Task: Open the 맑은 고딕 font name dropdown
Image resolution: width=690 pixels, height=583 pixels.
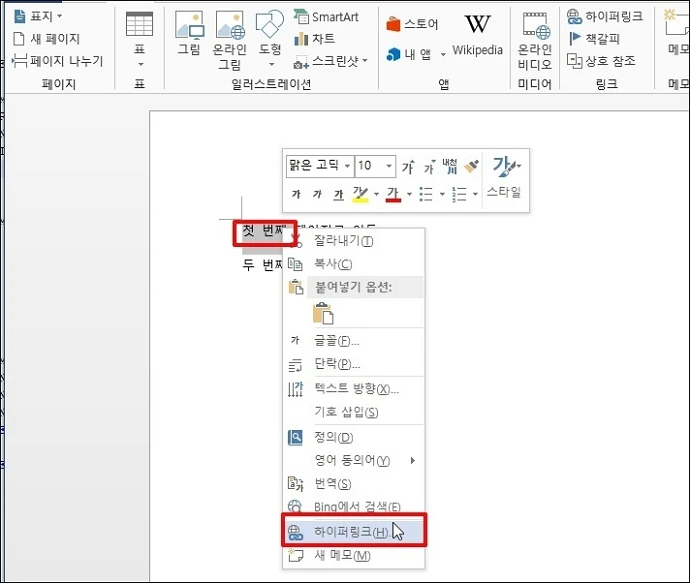Action: click(x=347, y=166)
